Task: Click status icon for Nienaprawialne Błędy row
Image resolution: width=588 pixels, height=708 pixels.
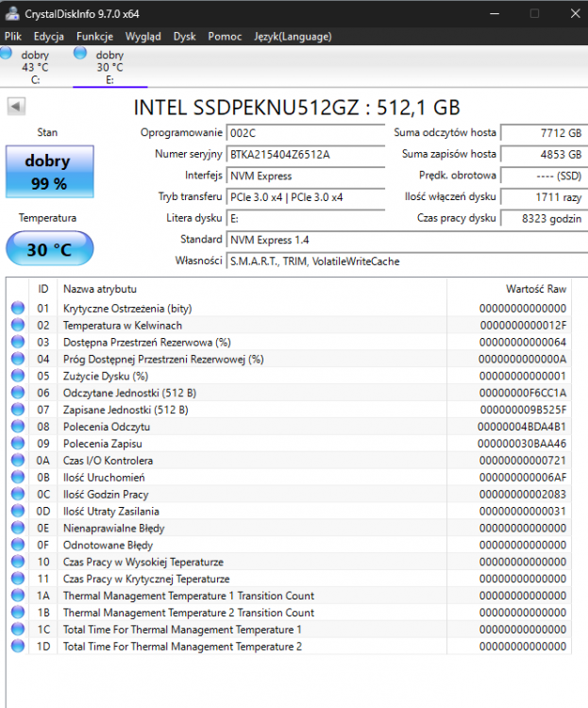Action: pyautogui.click(x=18, y=528)
